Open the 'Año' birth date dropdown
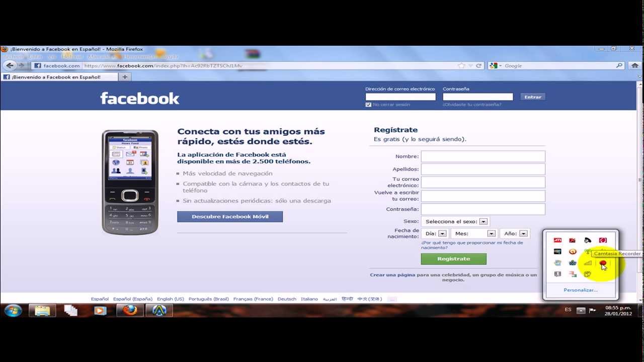The height and width of the screenshot is (362, 644). point(515,233)
